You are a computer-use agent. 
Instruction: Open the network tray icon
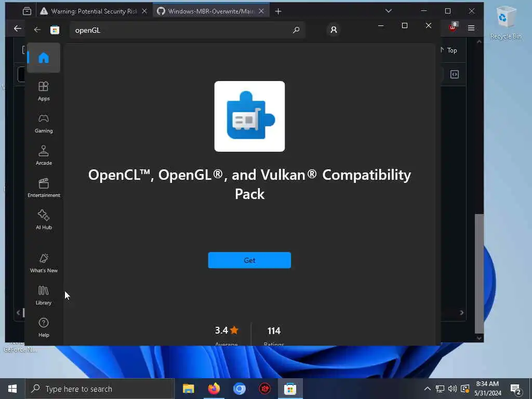click(x=440, y=389)
